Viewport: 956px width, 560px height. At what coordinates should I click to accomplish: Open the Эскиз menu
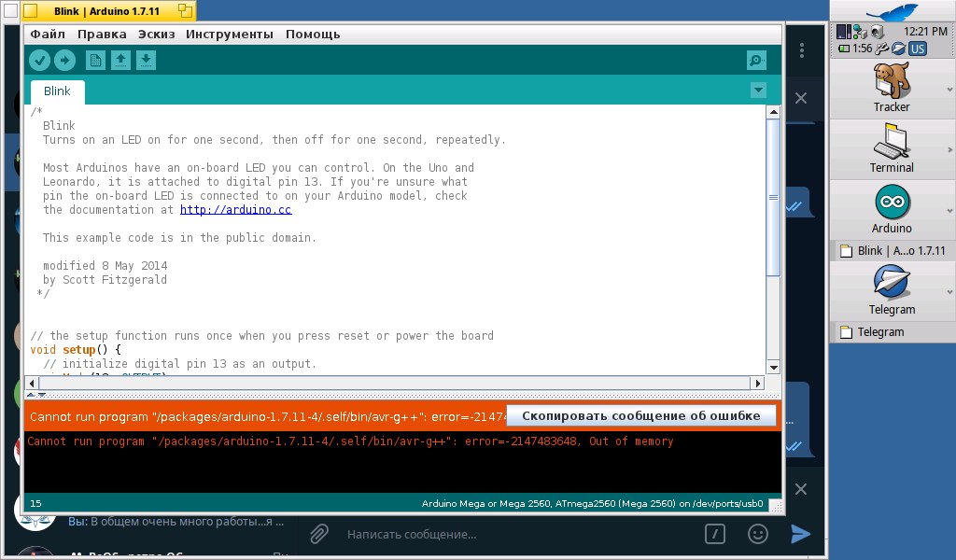pos(156,35)
